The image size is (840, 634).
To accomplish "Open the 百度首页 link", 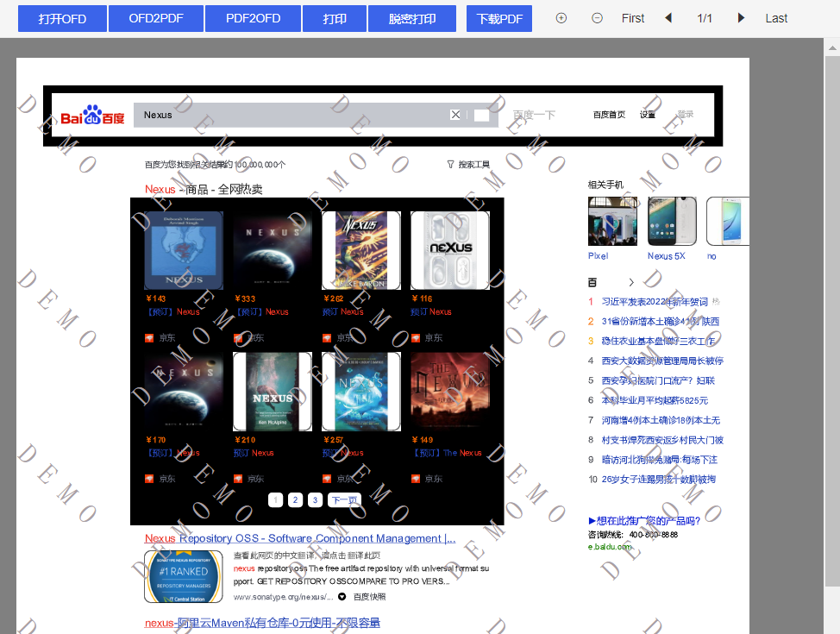I will tap(609, 115).
